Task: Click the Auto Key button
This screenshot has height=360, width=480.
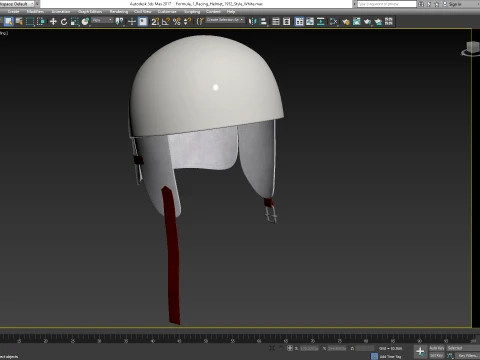Action: (437, 348)
